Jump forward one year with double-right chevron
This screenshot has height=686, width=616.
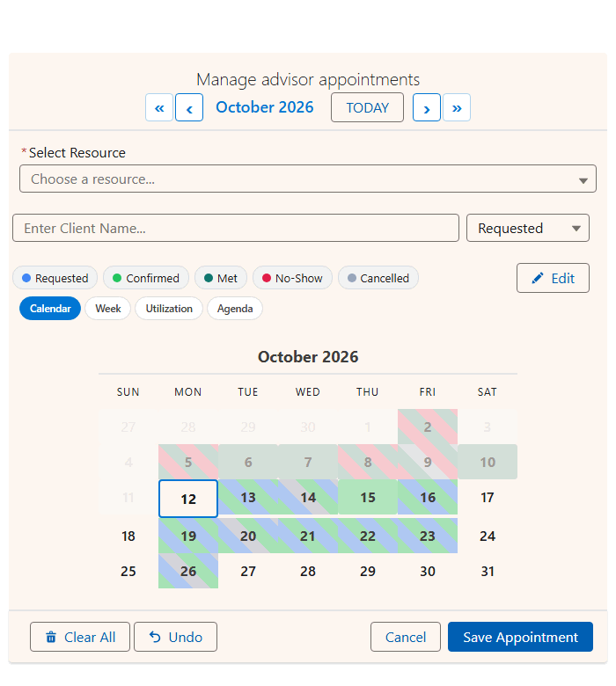tap(457, 107)
